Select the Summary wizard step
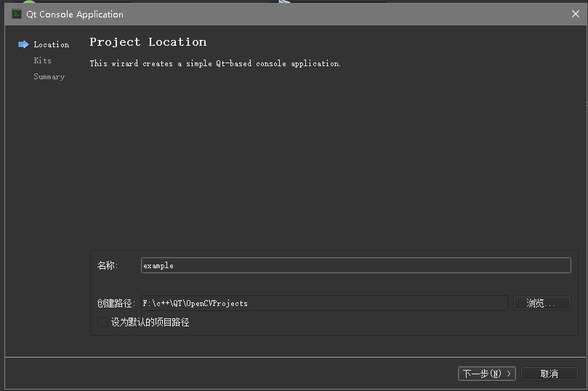Viewport: 588px width, 391px height. (x=49, y=76)
